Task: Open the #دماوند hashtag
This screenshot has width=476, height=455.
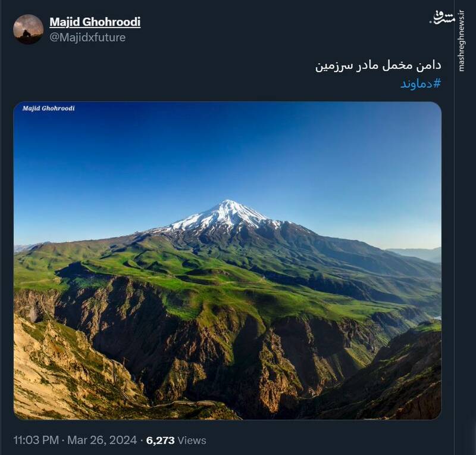Action: (421, 83)
